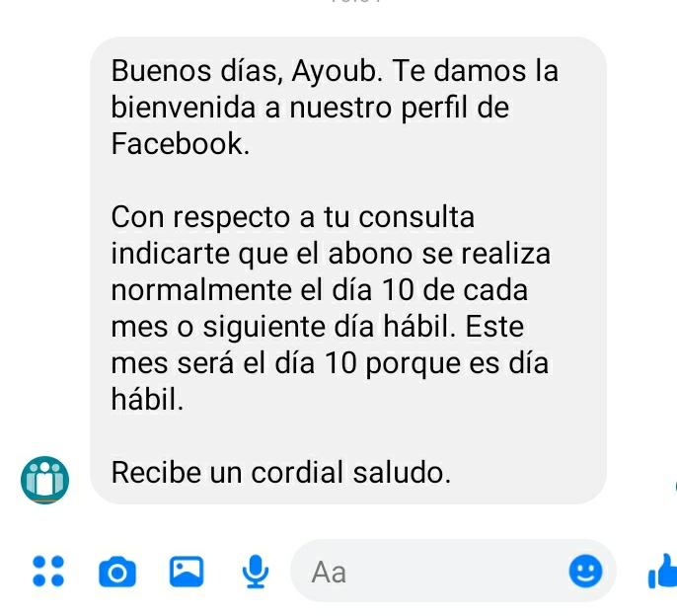Tap the timestamp above the message bubble
This screenshot has height=616, width=677.
(355, 2)
